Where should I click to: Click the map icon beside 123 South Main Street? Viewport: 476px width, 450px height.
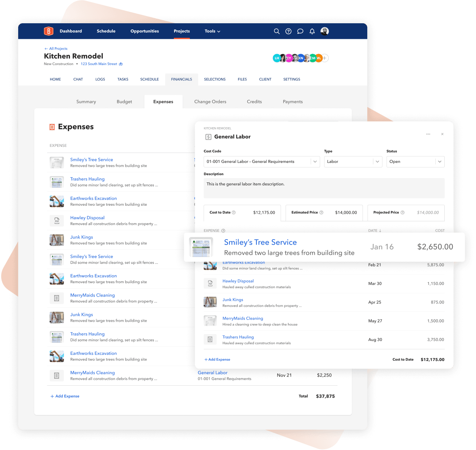point(121,64)
